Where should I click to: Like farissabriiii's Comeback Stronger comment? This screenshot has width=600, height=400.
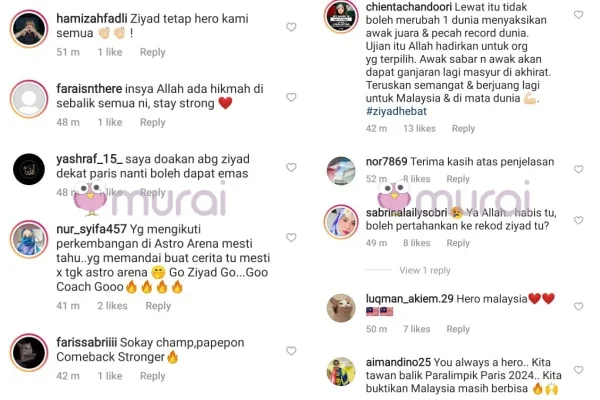pyautogui.click(x=291, y=351)
